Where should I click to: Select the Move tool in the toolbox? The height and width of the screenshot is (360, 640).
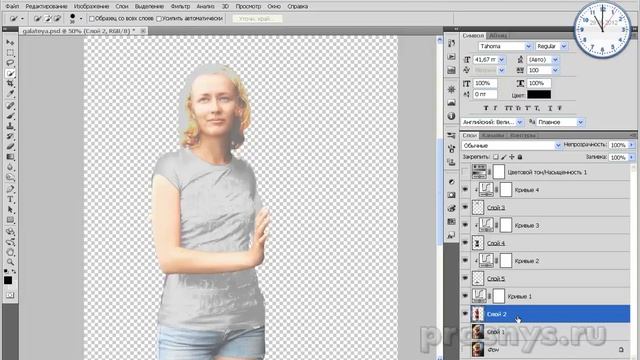(10, 42)
